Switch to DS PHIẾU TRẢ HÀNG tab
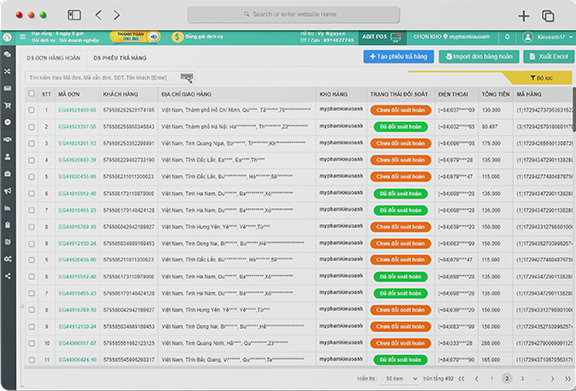576x391 pixels. [120, 58]
